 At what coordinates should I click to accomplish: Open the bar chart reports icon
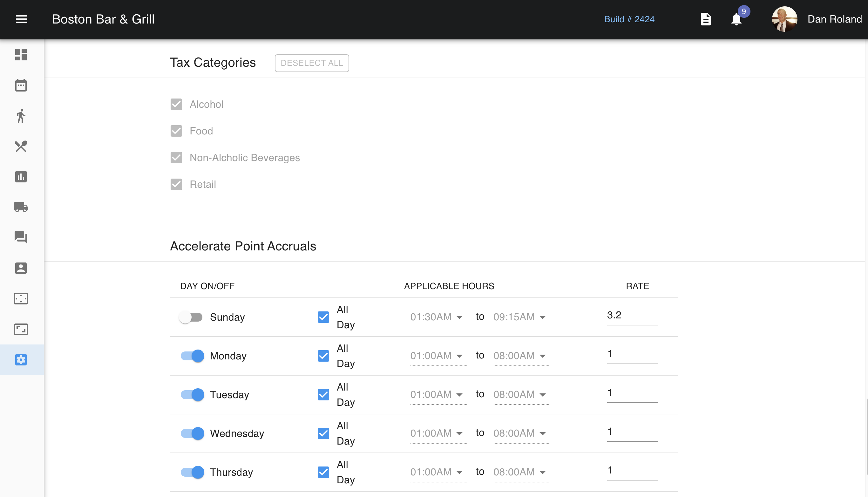coord(21,177)
